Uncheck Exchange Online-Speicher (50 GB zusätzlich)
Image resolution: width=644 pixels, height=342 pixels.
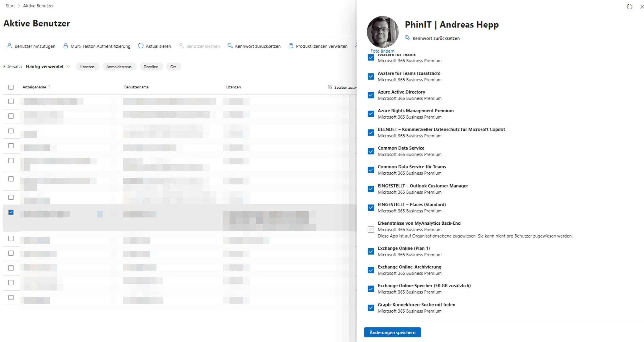(x=371, y=289)
